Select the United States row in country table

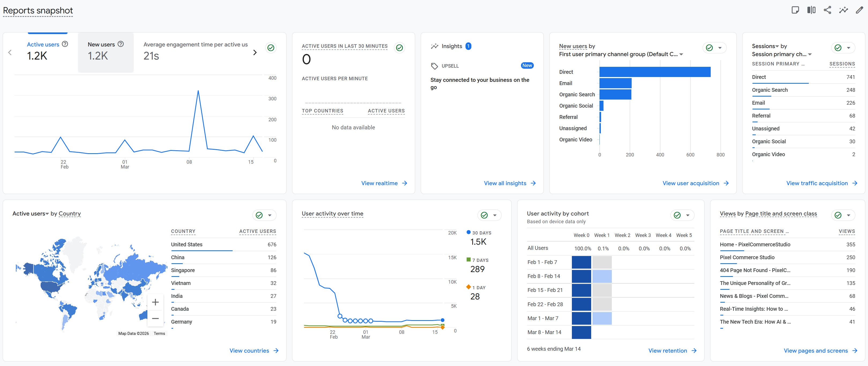(x=187, y=244)
